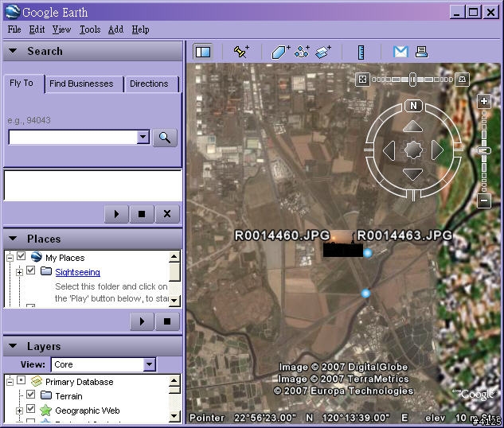Stop the Places tour
The height and width of the screenshot is (428, 504).
coord(167,321)
